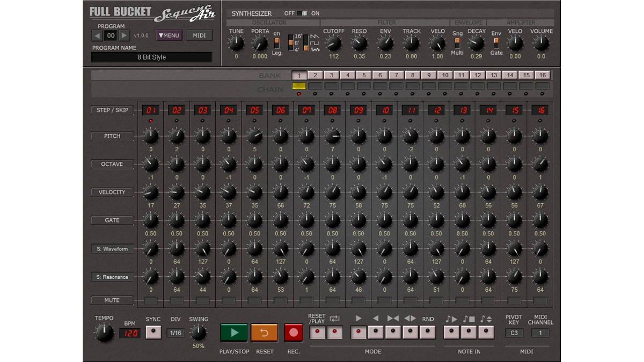The width and height of the screenshot is (644, 362).
Task: Click step 08 red LED display
Action: [332, 110]
